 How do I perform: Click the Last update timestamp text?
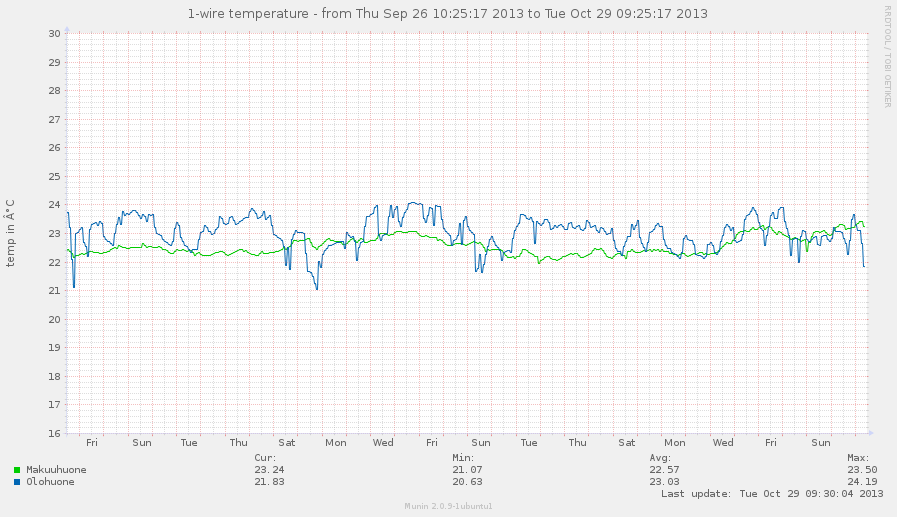771,493
